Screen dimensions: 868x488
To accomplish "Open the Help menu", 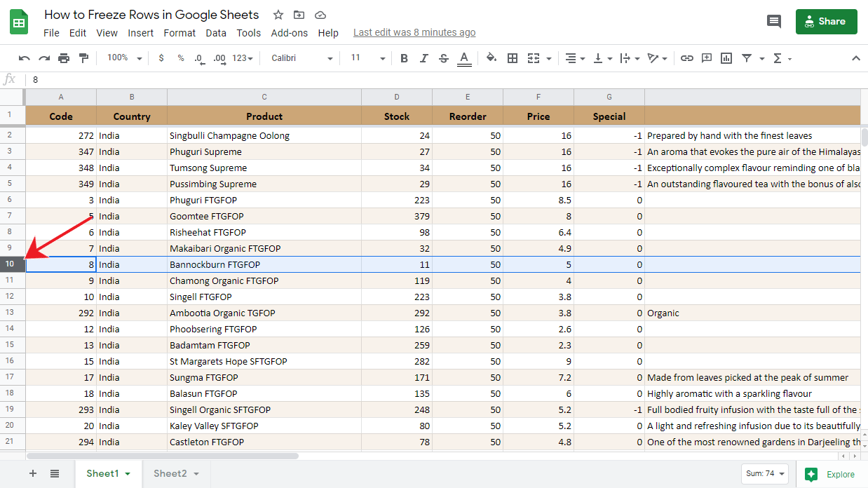I will coord(328,33).
